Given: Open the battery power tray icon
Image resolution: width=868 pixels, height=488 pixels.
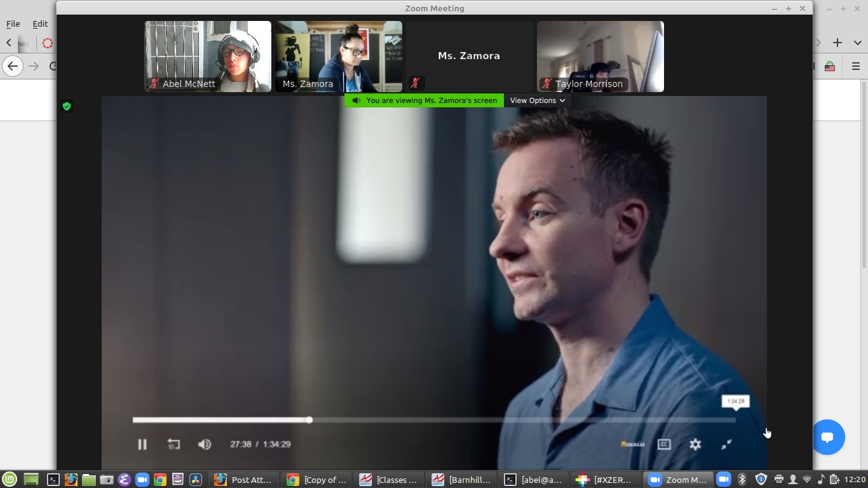Looking at the screenshot, I should (x=835, y=479).
